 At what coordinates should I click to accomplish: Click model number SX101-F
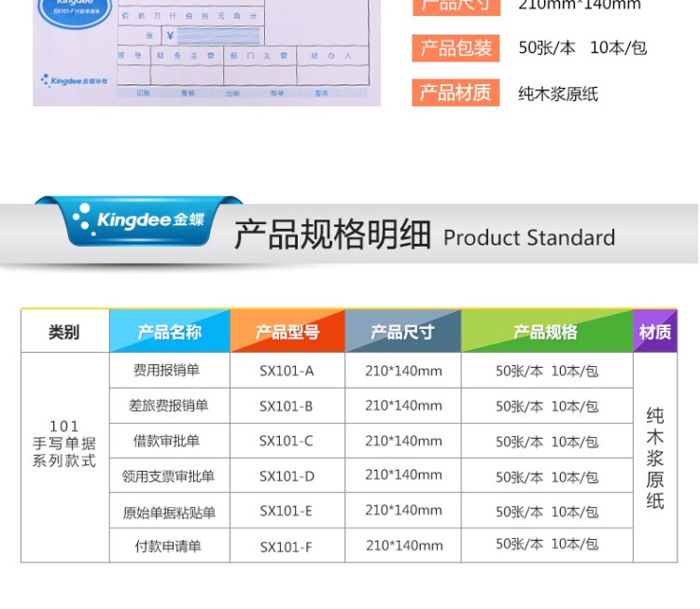pyautogui.click(x=287, y=547)
